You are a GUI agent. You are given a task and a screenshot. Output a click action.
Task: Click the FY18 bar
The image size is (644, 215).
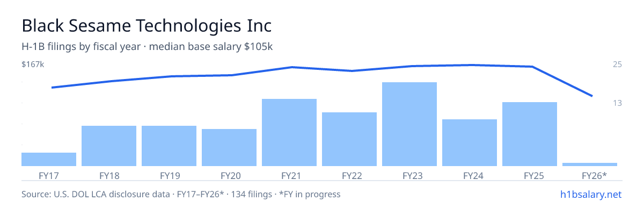pos(109,146)
